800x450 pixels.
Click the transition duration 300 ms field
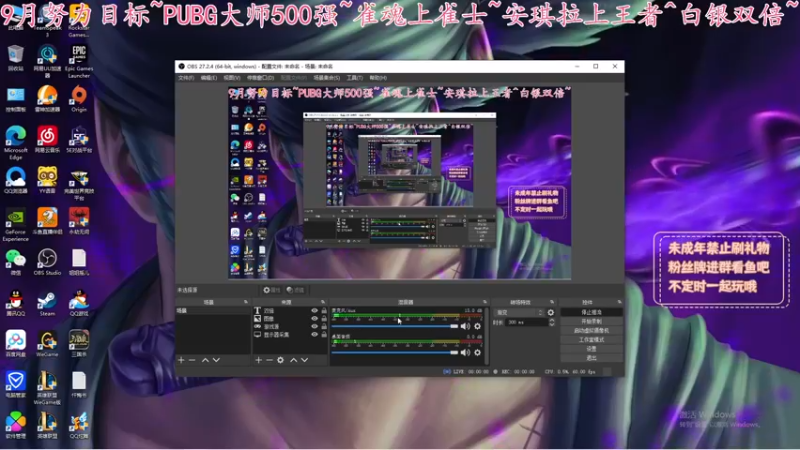pyautogui.click(x=527, y=322)
